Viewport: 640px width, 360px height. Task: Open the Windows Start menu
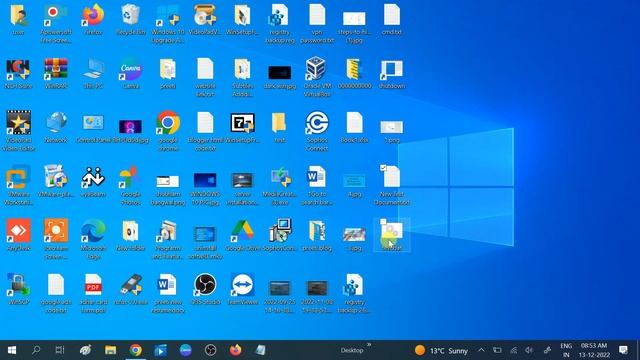(x=12, y=350)
